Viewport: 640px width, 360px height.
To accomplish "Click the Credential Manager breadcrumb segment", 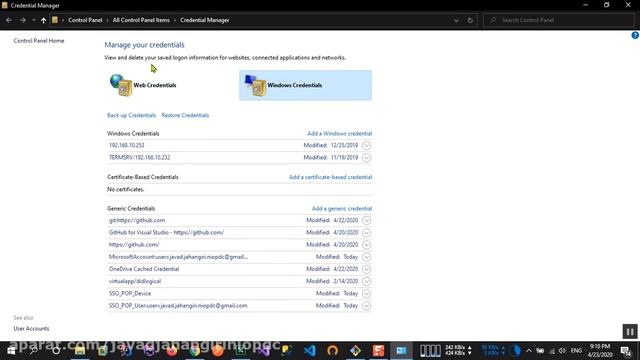I will [x=204, y=20].
